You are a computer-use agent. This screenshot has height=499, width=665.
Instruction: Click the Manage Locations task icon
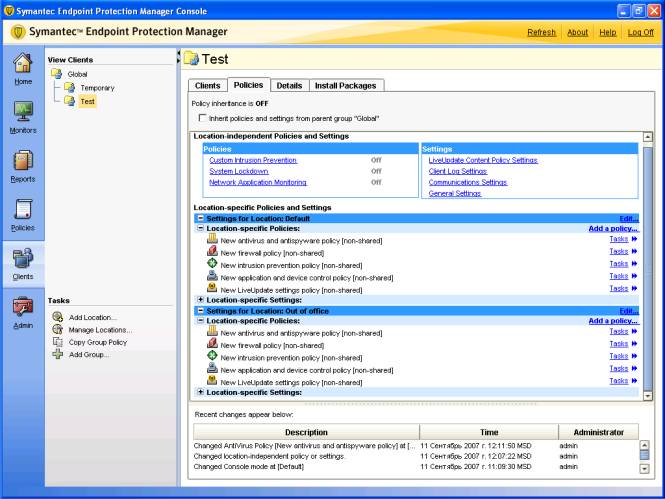[x=58, y=329]
